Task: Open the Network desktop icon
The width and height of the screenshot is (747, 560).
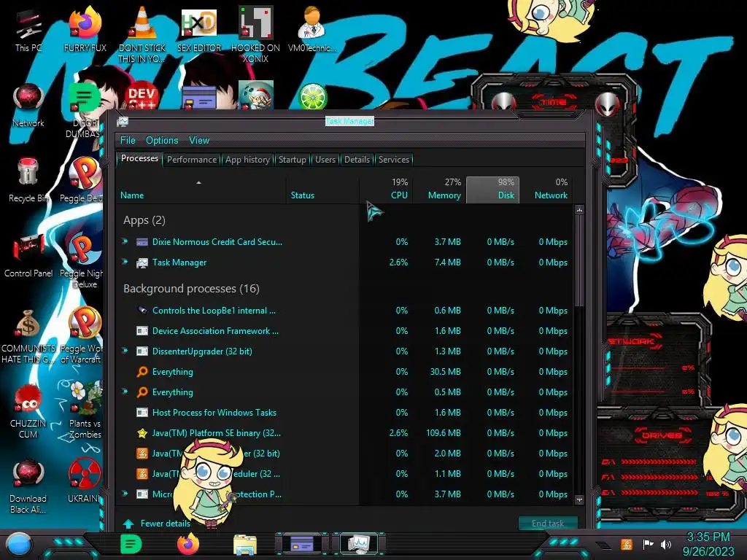Action: 28,106
